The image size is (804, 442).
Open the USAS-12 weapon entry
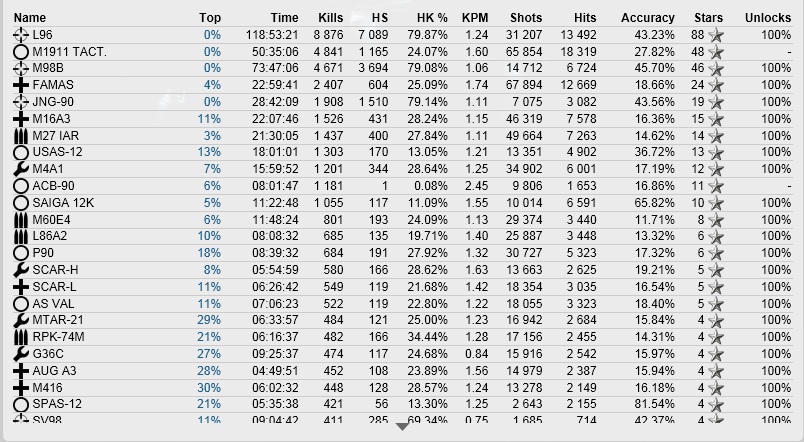[57, 152]
